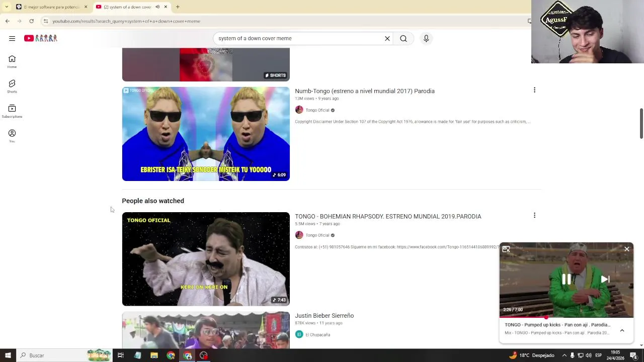Image resolution: width=644 pixels, height=362 pixels.
Task: Open the tab search dropdown
Action: (x=6, y=7)
